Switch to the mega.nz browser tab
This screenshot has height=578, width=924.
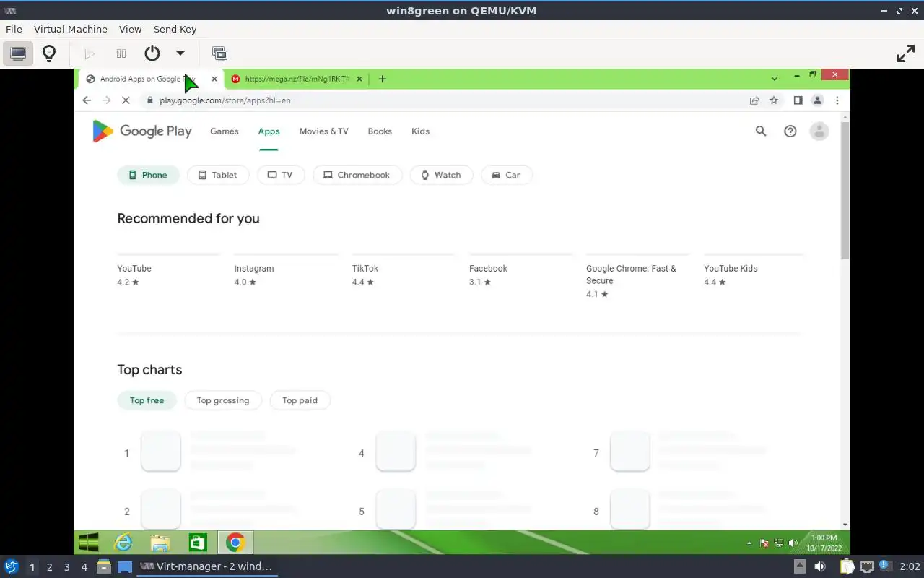point(296,79)
